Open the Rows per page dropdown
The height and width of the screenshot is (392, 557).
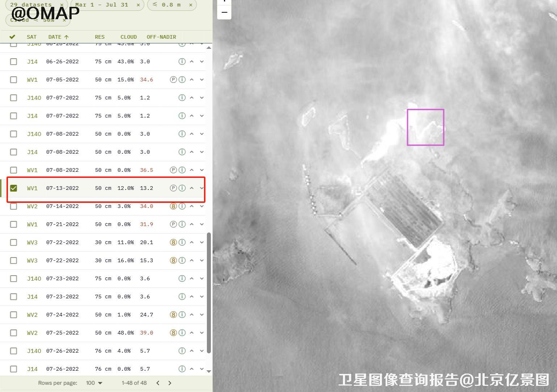click(94, 383)
